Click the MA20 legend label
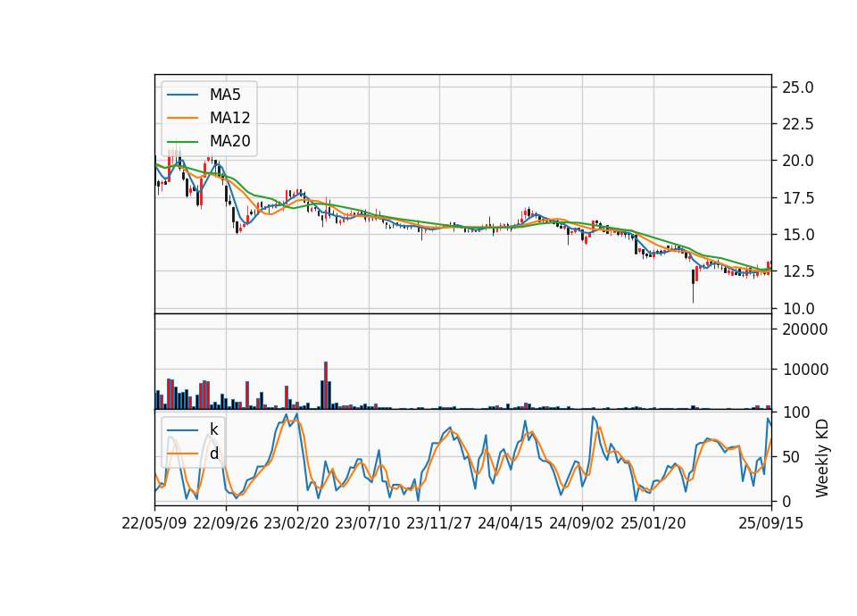The width and height of the screenshot is (857, 616). (x=229, y=141)
